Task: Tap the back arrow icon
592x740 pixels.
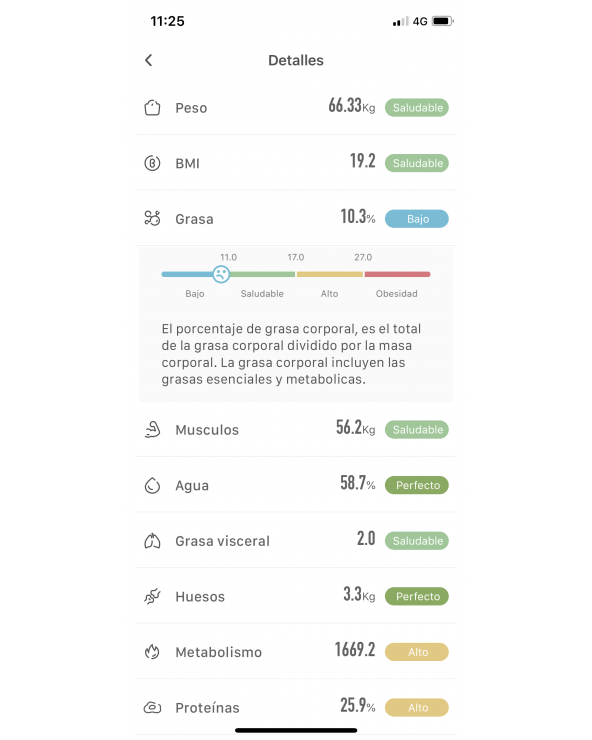Action: (x=149, y=60)
